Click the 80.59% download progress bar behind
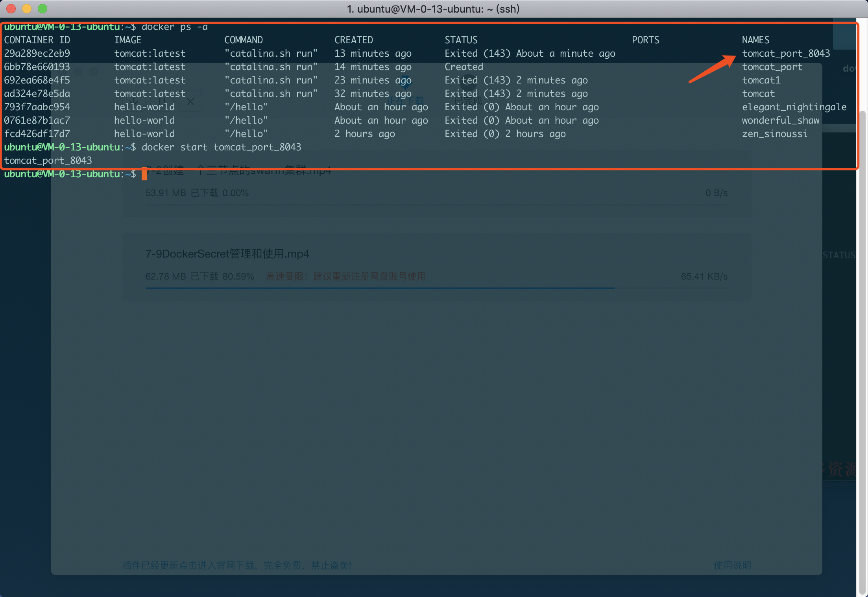868x597 pixels. (436, 288)
